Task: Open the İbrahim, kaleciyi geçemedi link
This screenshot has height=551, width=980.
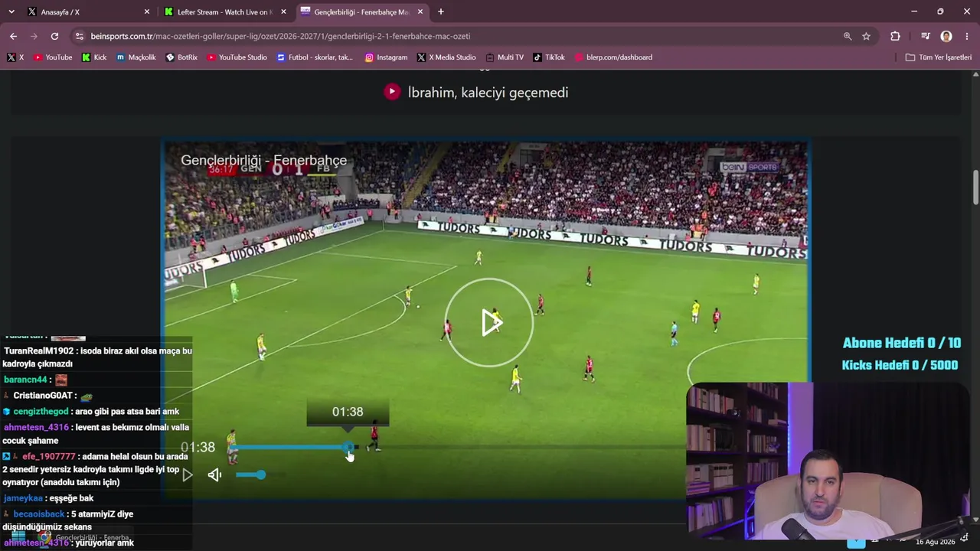Action: pyautogui.click(x=488, y=93)
